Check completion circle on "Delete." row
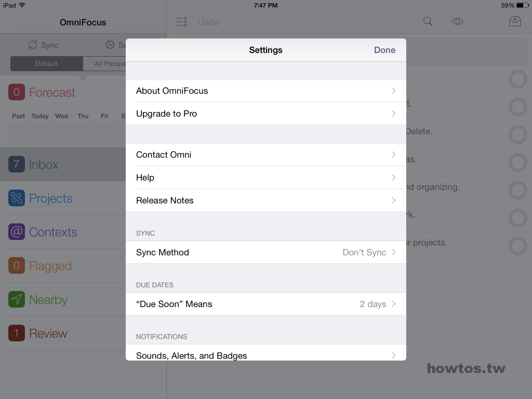Viewport: 532px width, 399px height. pos(518,135)
